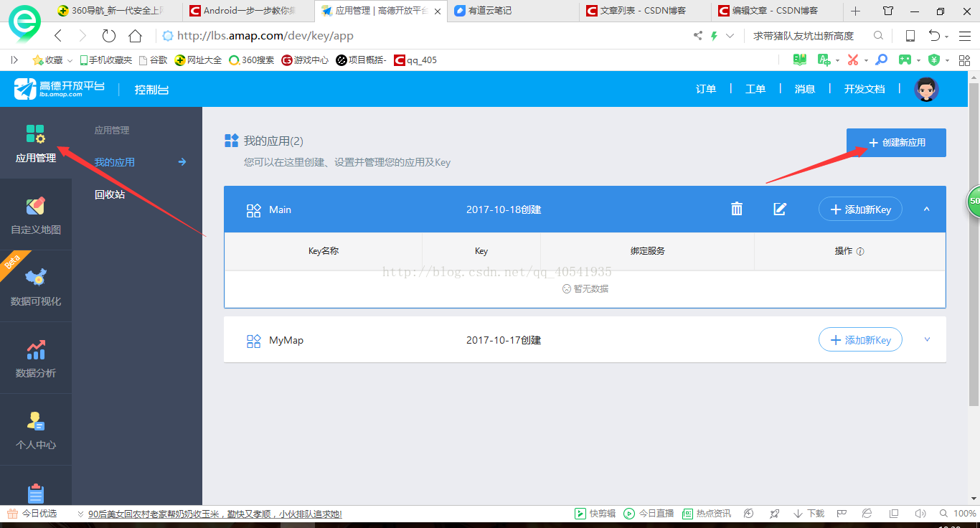Screen dimensions: 980x528
Task: Open 个人中心 in the sidebar
Action: 36,430
